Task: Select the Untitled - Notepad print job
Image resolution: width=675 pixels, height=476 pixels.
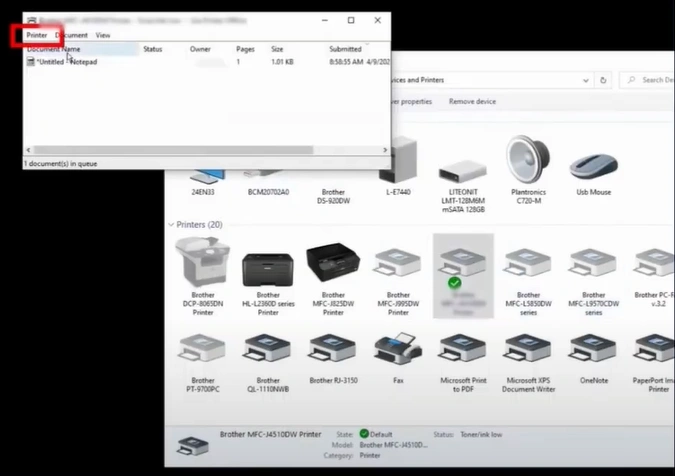Action: (x=67, y=62)
